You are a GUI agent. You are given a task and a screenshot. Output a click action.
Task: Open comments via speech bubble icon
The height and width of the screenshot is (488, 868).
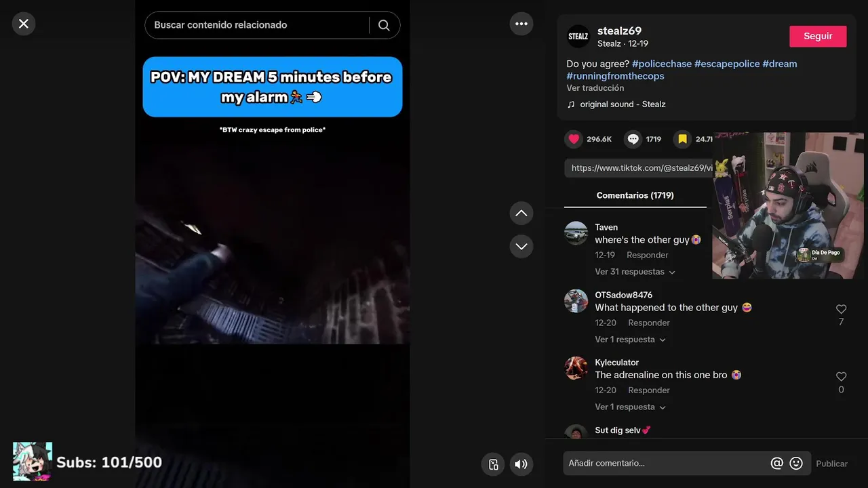click(633, 139)
